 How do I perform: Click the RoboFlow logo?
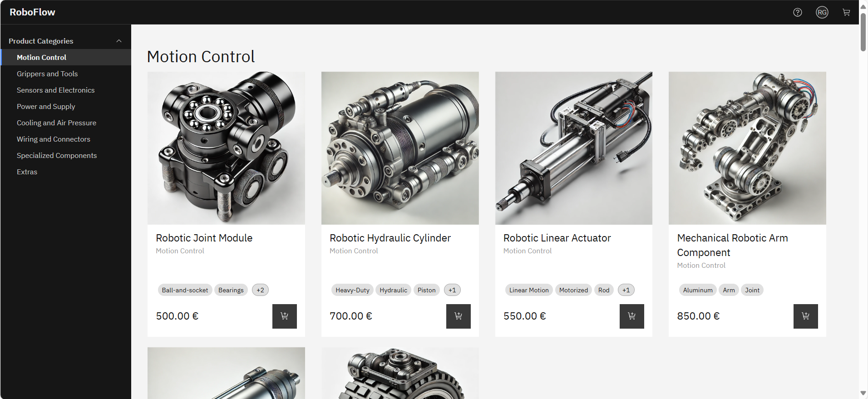click(x=32, y=12)
